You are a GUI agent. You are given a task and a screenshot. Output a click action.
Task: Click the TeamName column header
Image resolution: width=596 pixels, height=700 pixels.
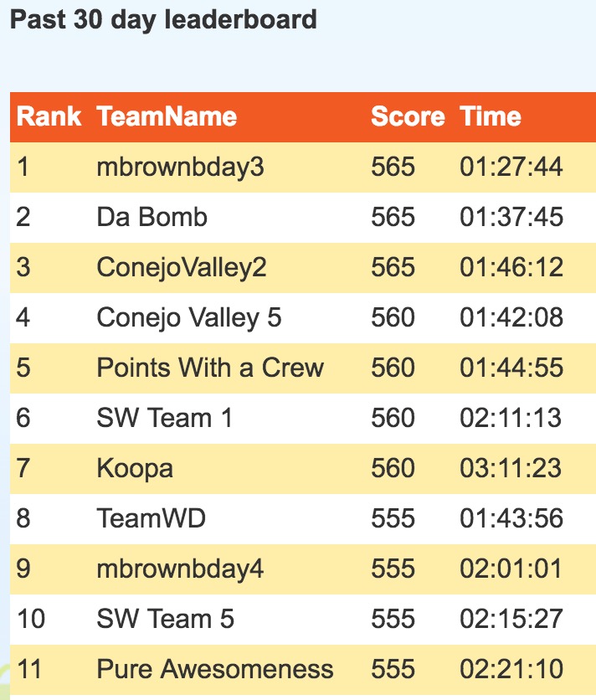click(x=167, y=116)
